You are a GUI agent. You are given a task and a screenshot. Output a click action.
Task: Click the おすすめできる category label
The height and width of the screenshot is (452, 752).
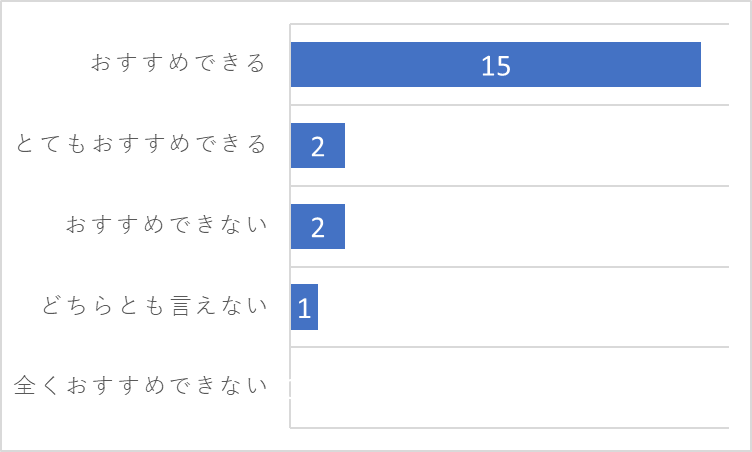[178, 63]
